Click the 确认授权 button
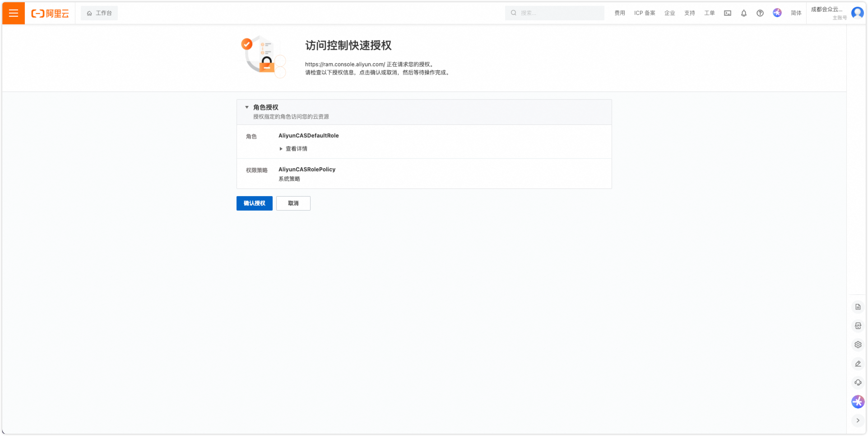The image size is (868, 436). pyautogui.click(x=254, y=203)
